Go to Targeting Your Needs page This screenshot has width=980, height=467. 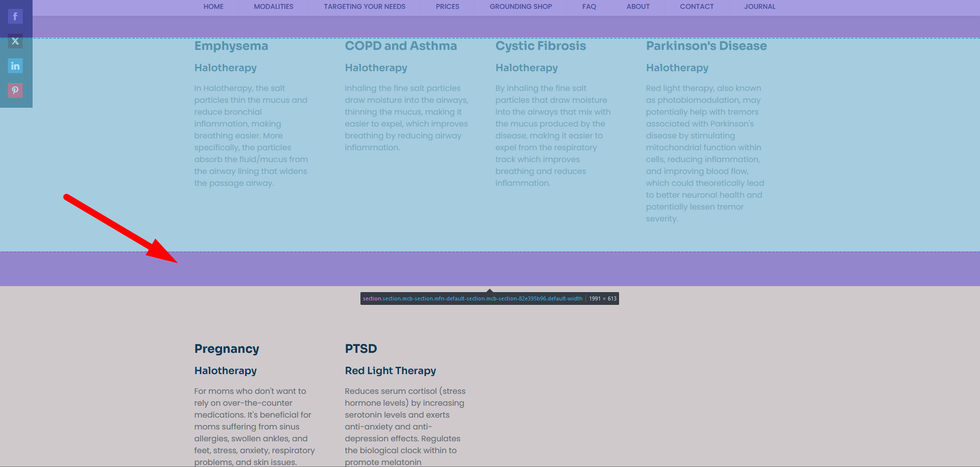tap(364, 6)
